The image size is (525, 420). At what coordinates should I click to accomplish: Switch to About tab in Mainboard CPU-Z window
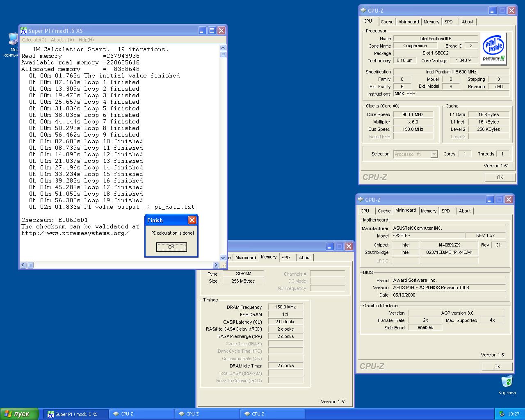click(x=465, y=211)
